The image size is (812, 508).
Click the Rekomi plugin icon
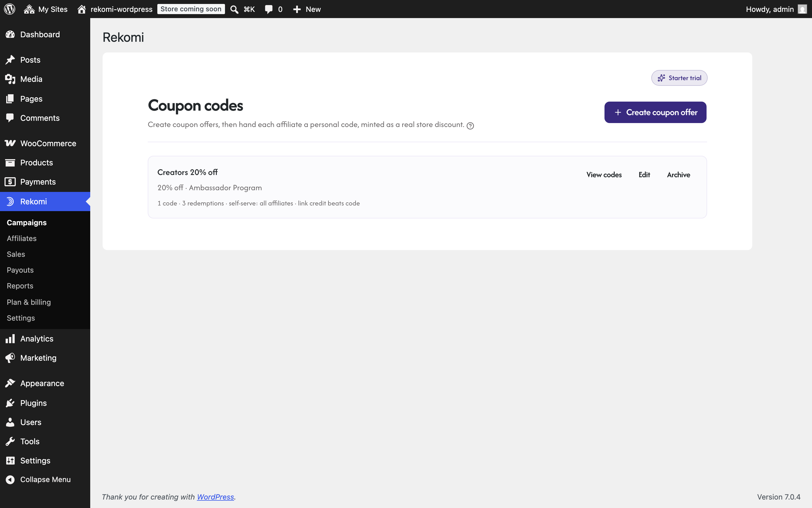click(x=10, y=202)
